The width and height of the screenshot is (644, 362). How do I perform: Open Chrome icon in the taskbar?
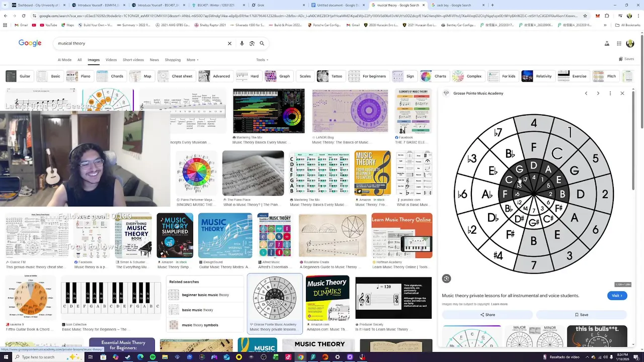pos(300,357)
